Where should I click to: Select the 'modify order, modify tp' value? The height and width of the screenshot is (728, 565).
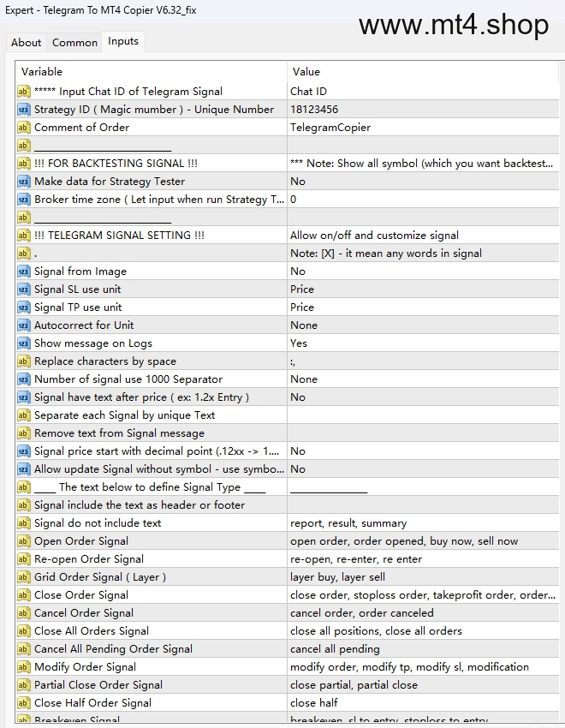coord(423,668)
